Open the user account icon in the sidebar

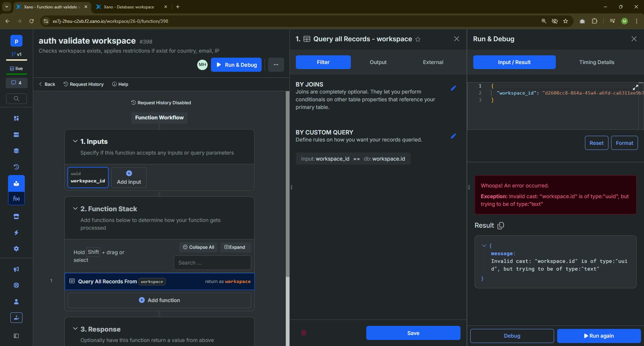[x=16, y=302]
